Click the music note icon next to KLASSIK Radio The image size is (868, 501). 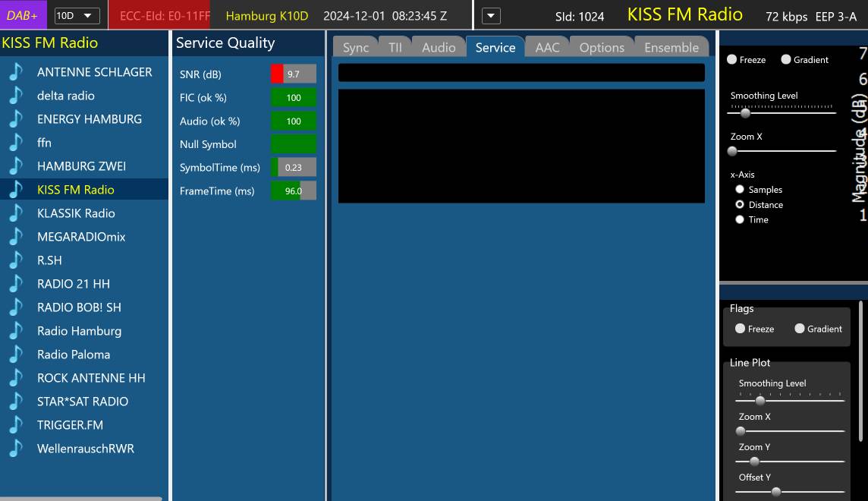click(x=16, y=213)
